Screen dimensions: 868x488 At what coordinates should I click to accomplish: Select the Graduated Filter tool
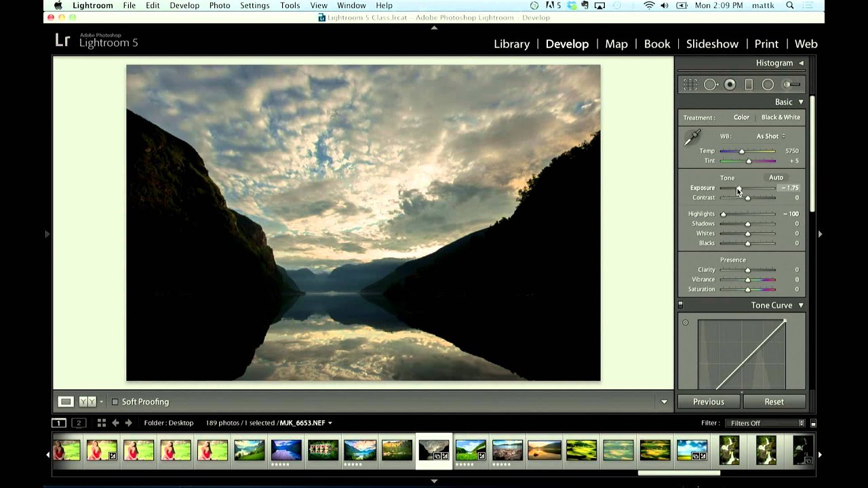pos(749,85)
